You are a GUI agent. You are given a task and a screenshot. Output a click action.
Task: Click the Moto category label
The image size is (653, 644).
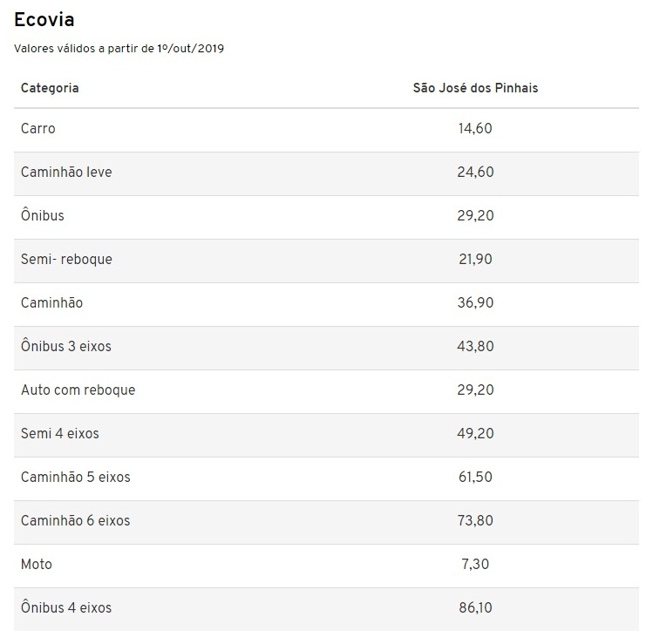click(x=37, y=565)
